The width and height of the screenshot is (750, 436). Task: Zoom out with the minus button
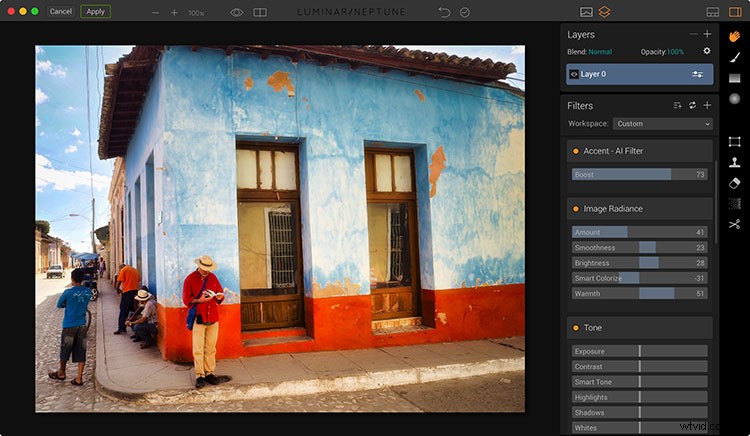[x=155, y=13]
